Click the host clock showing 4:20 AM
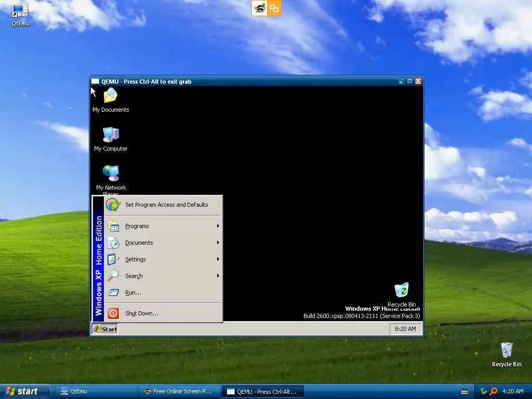 [513, 391]
